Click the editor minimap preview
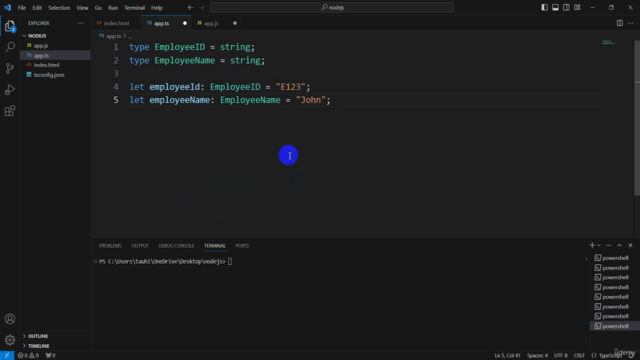 coord(609,42)
